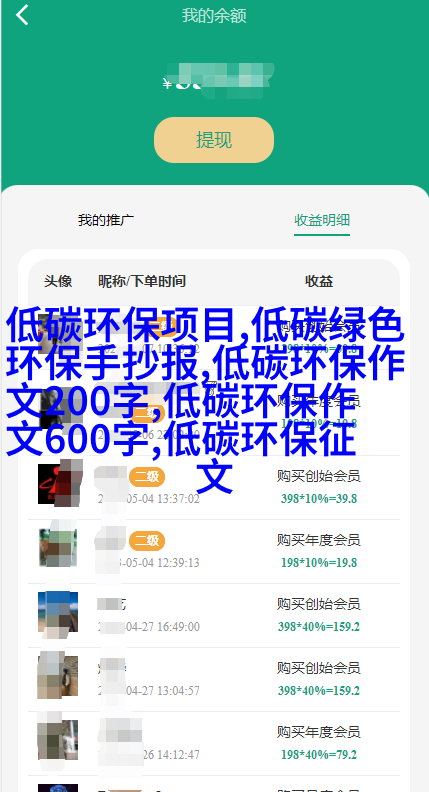The width and height of the screenshot is (429, 792).
Task: Tap 二级 badge in the 12:39:13 row
Action: tap(147, 541)
